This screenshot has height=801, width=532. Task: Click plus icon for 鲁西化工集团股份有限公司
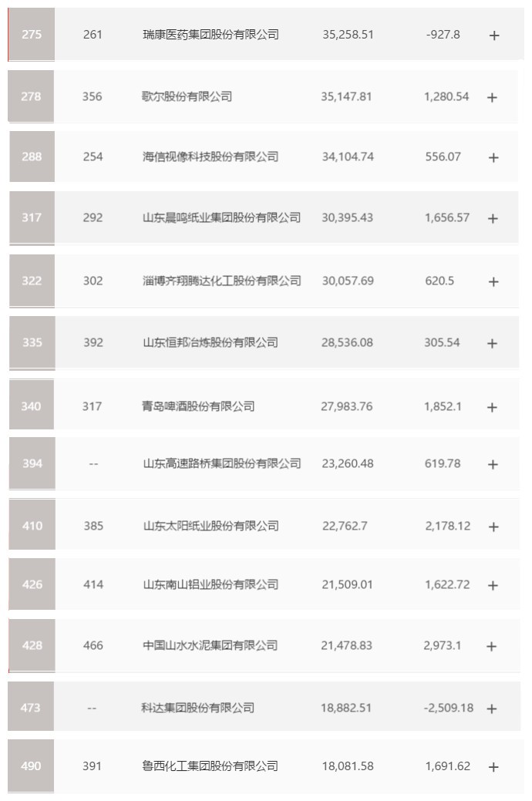pos(493,767)
